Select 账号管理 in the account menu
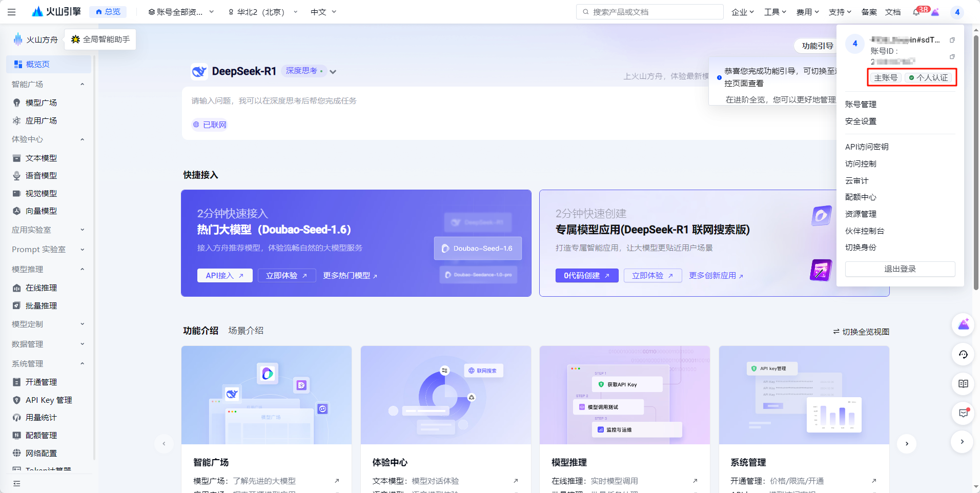 [861, 105]
